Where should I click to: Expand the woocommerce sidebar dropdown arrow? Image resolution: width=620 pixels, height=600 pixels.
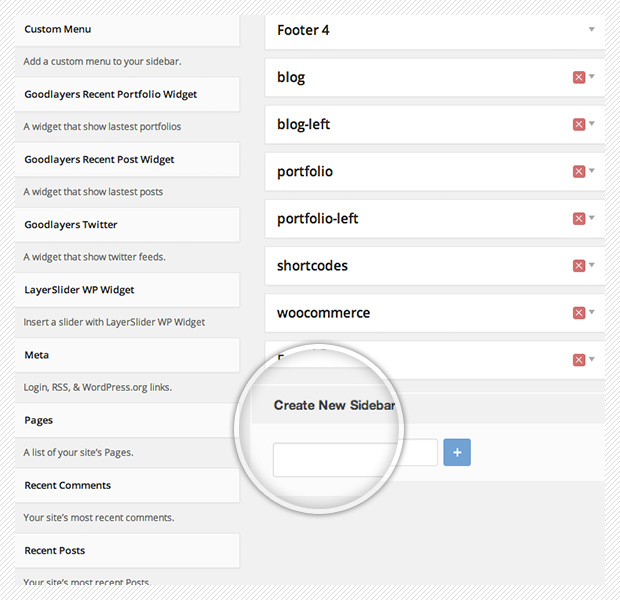[x=592, y=313]
